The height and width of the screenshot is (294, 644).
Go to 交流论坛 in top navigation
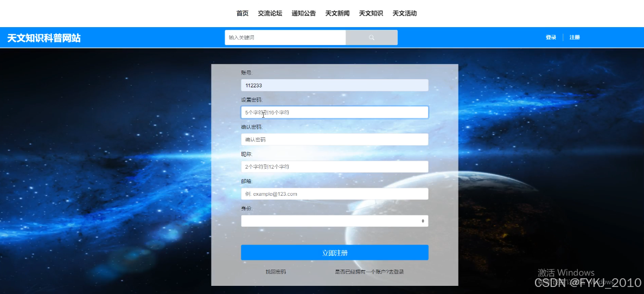coord(270,14)
